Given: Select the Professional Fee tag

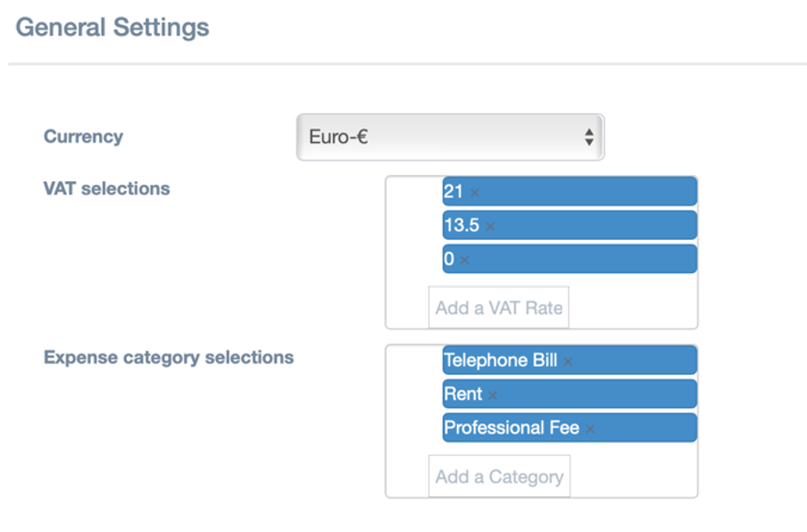Looking at the screenshot, I should pos(570,428).
